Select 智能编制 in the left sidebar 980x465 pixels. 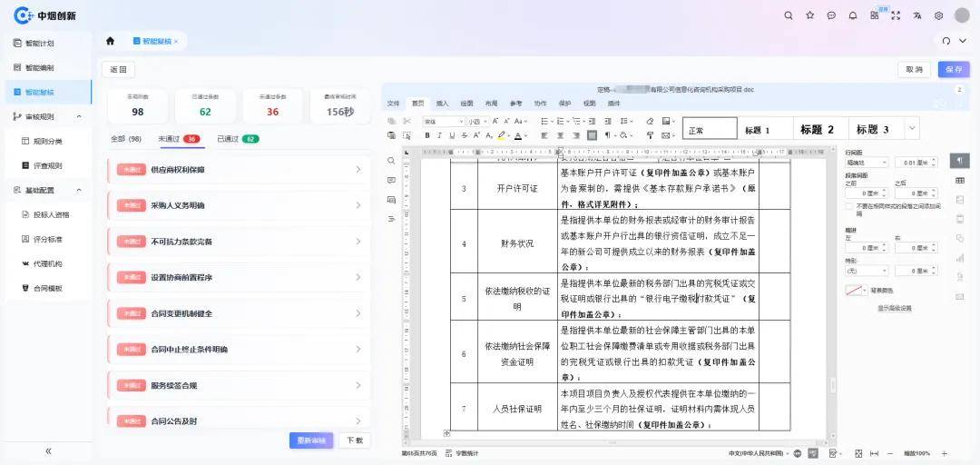(x=39, y=67)
